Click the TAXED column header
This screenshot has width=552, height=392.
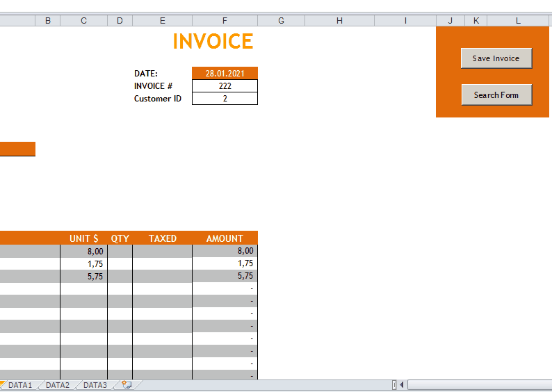click(x=163, y=238)
